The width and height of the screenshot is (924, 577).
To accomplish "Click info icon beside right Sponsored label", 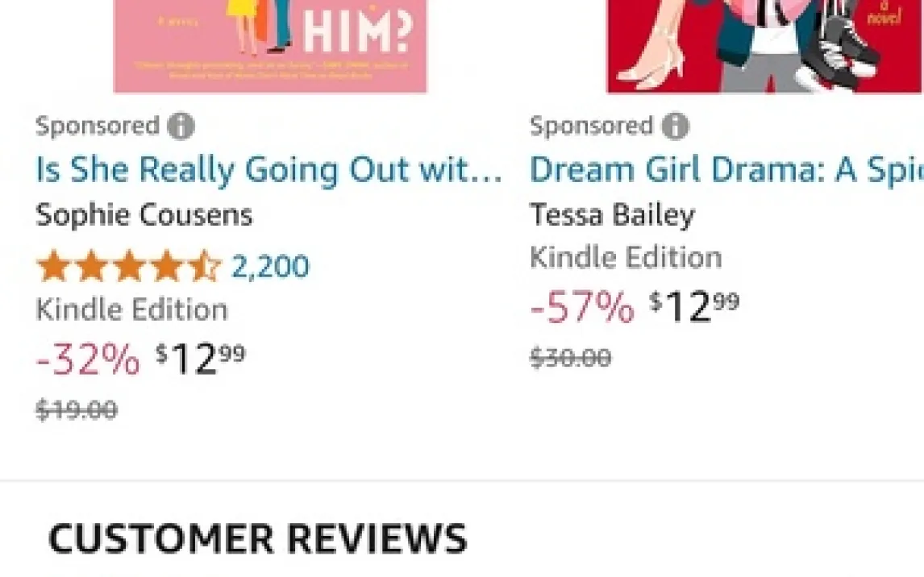I will [675, 127].
